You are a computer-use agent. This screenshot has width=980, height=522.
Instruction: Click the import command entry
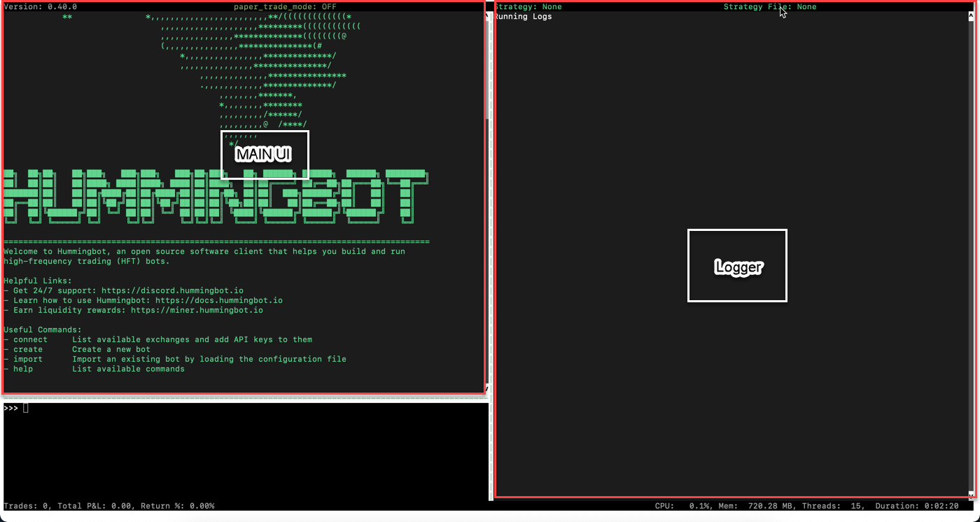(x=28, y=359)
